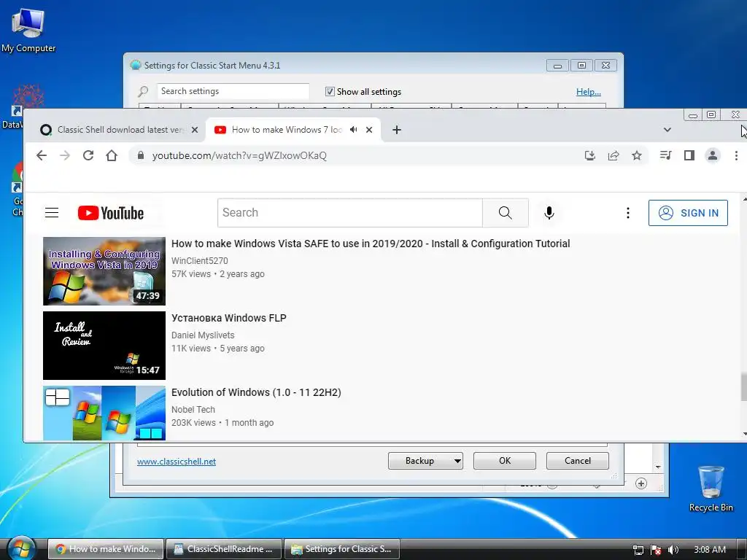The width and height of the screenshot is (747, 560).
Task: Go forward with the browser arrow
Action: pyautogui.click(x=65, y=155)
